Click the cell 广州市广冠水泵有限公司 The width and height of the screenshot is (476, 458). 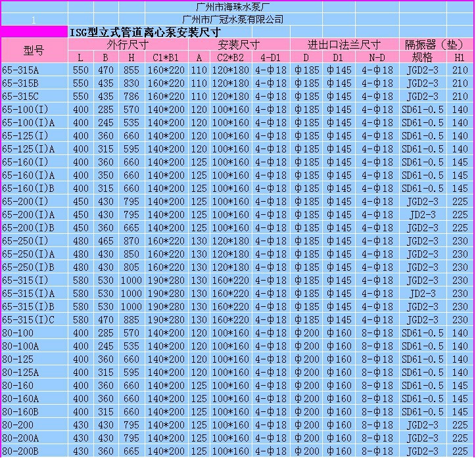[x=233, y=20]
